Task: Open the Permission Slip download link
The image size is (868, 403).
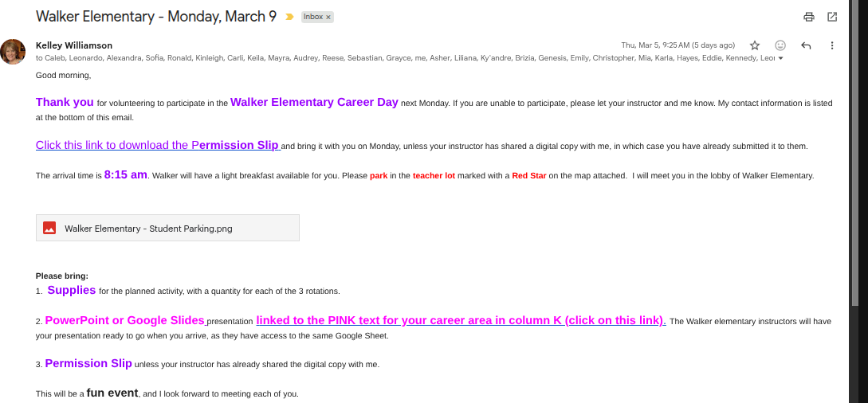Action: click(158, 145)
